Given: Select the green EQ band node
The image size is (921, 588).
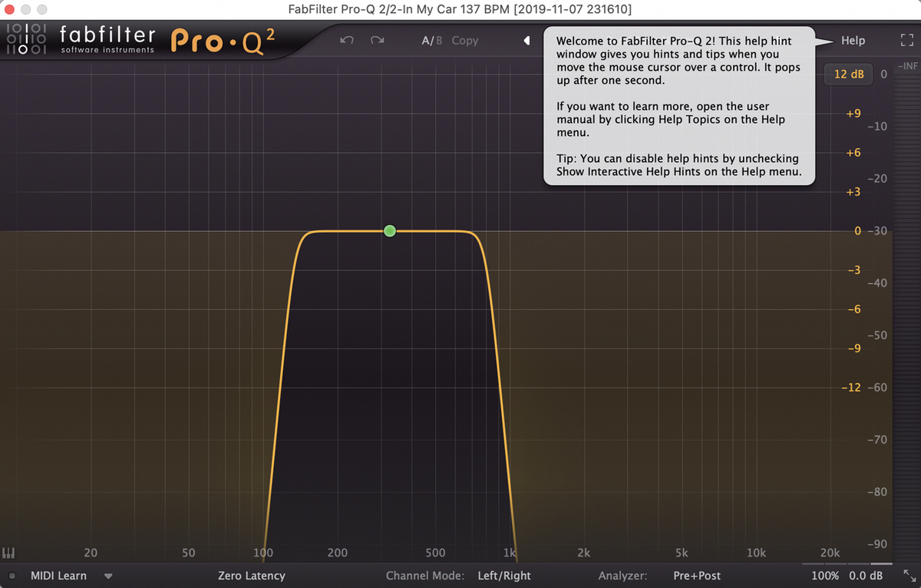Looking at the screenshot, I should click(x=390, y=231).
